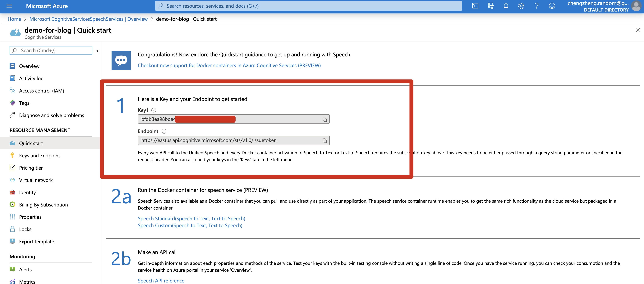Click the help question mark icon
Viewport: 644px width, 284px height.
(536, 6)
